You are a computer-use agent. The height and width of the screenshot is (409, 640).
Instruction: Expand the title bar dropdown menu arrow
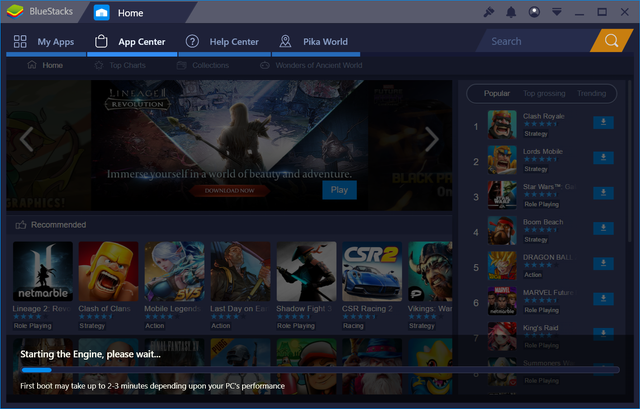[x=557, y=12]
